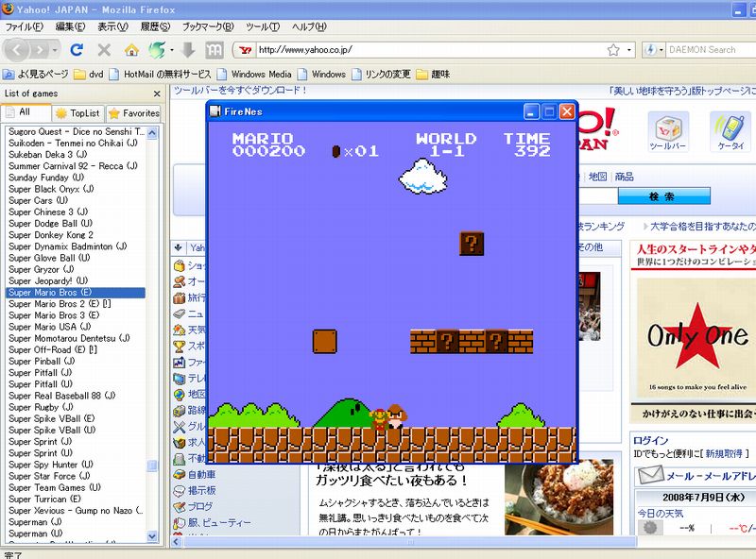
Task: Reload the page with the blue refresh icon
Action: tap(77, 50)
